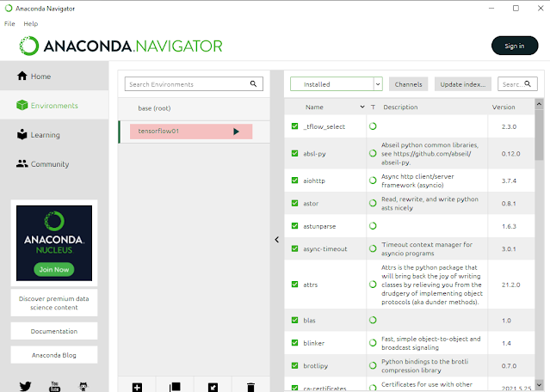Toggle the attrs package checkbox
The width and height of the screenshot is (550, 392).
[294, 285]
